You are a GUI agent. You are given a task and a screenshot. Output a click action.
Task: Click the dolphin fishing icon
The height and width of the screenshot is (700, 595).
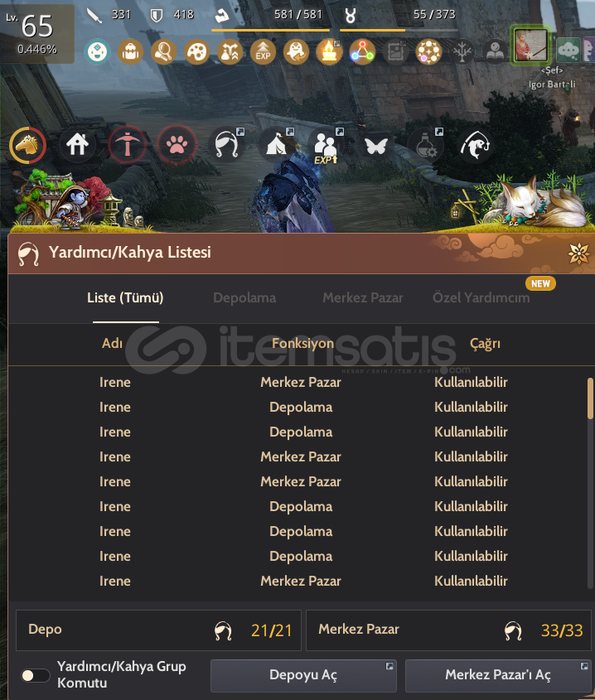476,145
